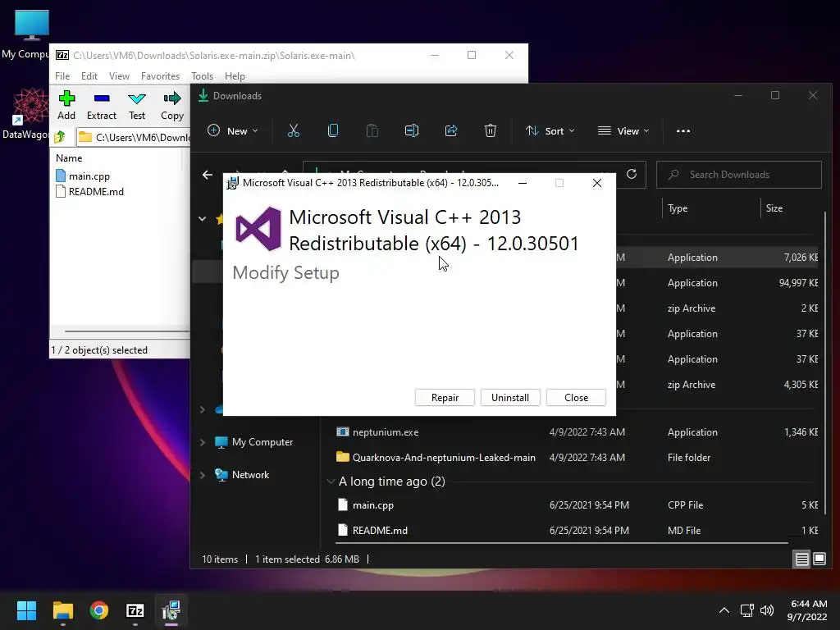Collapse the 'A long time ago' group
Viewport: 840px width, 630px height.
click(x=331, y=482)
